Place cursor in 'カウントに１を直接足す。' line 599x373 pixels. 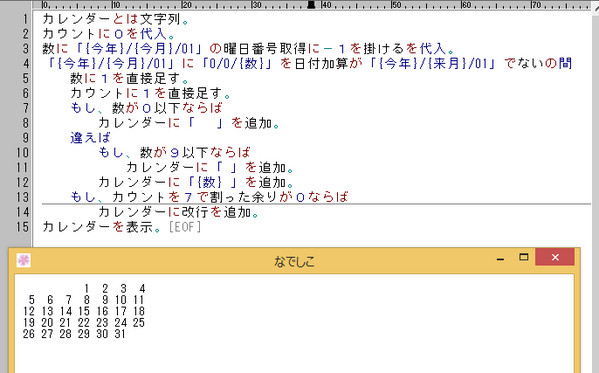coord(150,93)
